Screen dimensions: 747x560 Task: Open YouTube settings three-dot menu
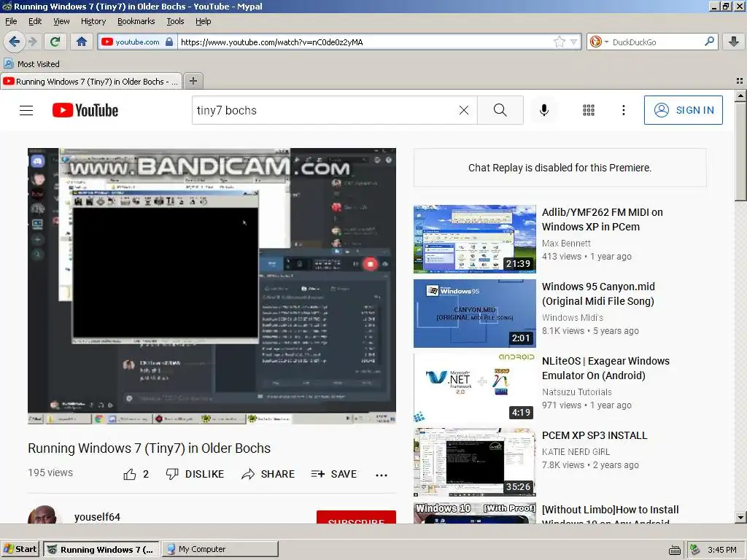tap(624, 111)
